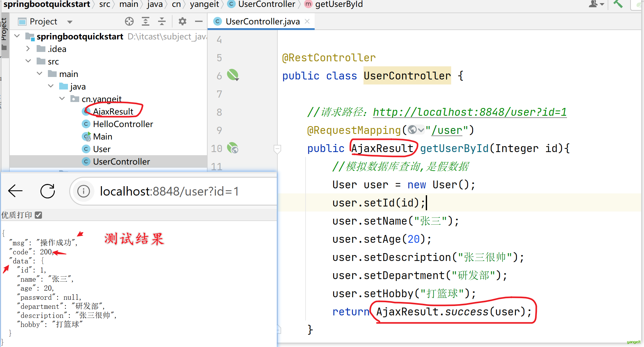This screenshot has height=347, width=644.
Task: Click AjaxResult return type in method signature
Action: pos(382,148)
